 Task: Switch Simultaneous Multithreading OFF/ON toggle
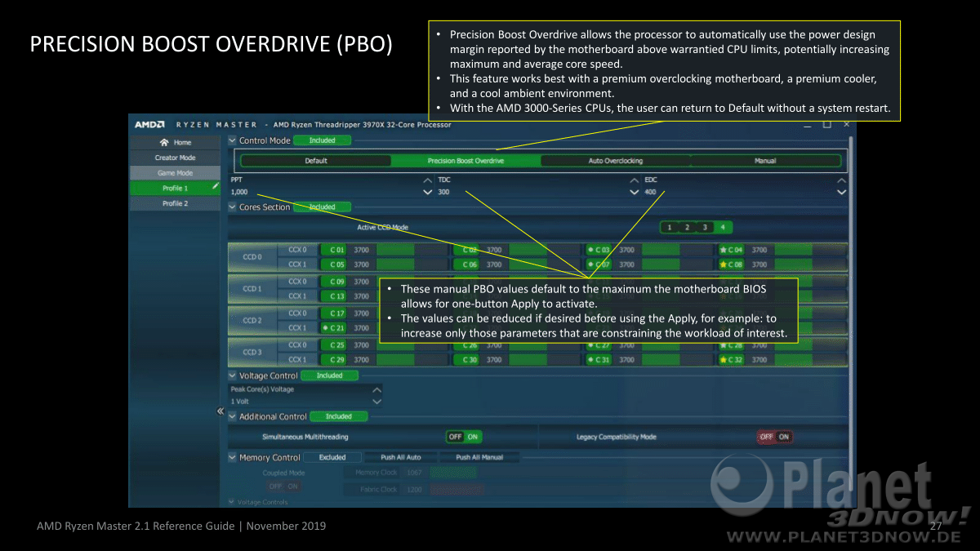[x=464, y=437]
